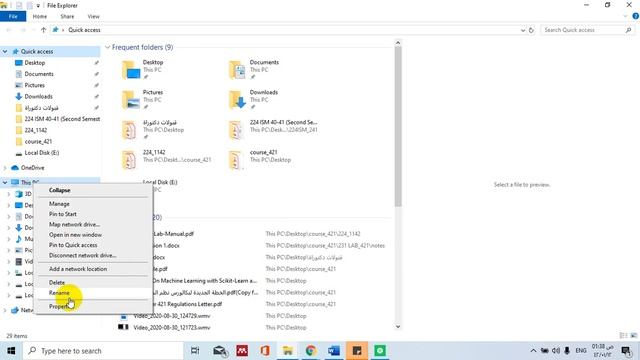Open the Office app on taskbar
Screen dimensions: 640x360
click(x=265, y=351)
